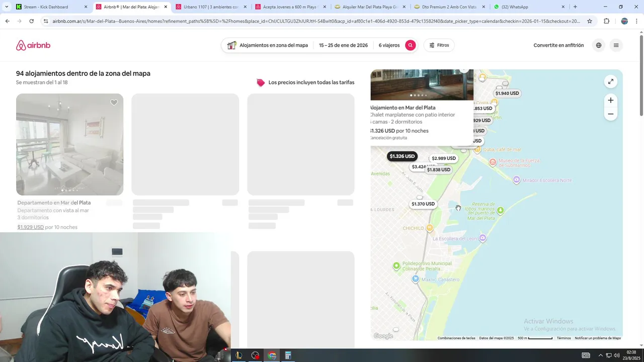Screen dimensions: 644x362
Task: Select the $2.989 USD map price marker
Action: click(x=444, y=158)
